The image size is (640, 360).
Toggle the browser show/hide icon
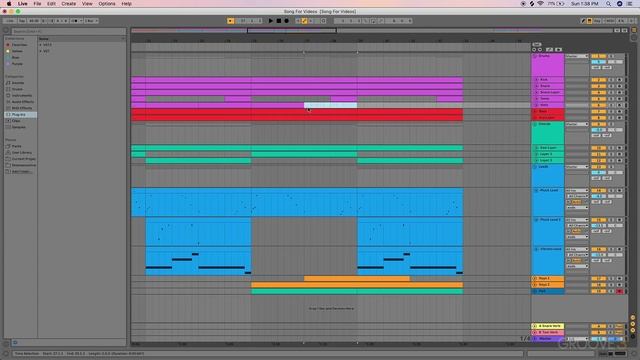[x=6, y=31]
